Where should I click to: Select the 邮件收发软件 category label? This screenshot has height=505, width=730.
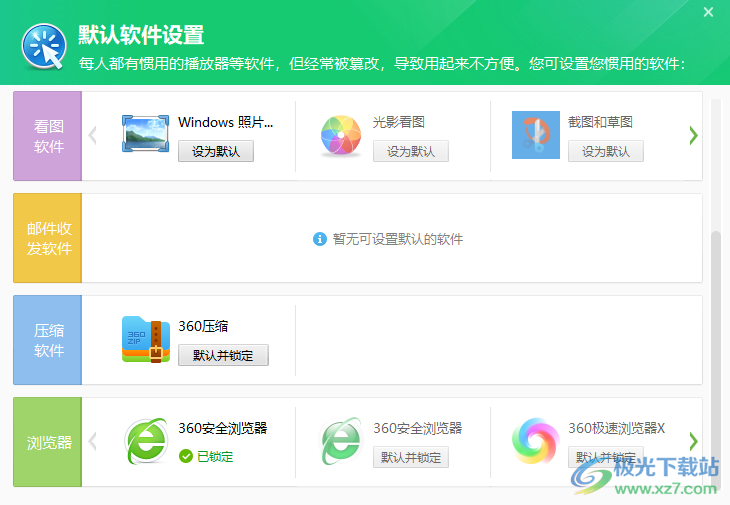(x=47, y=238)
